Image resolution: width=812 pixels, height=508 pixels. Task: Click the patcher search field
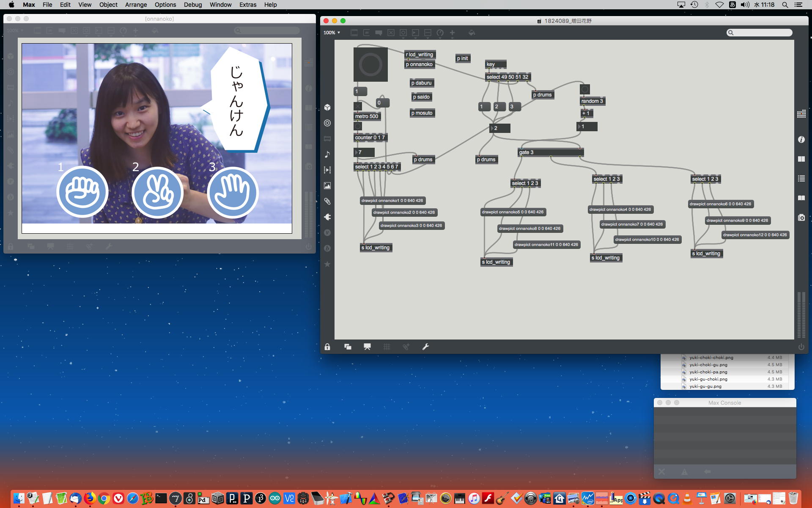point(761,33)
